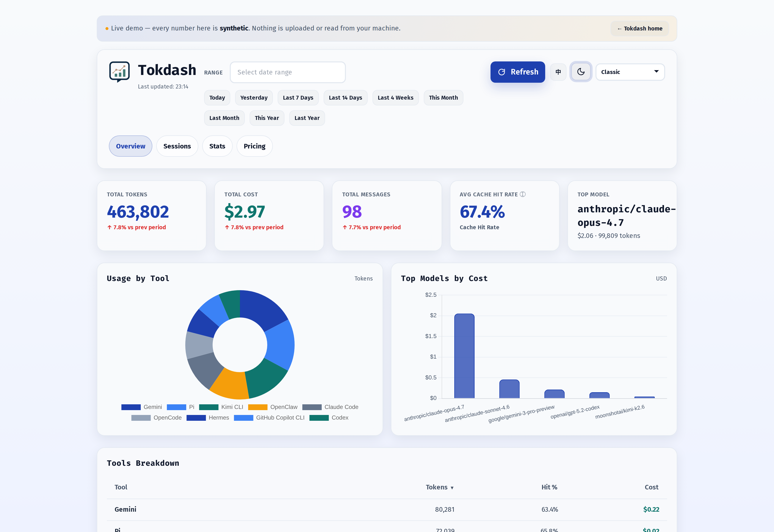774x532 pixels.
Task: Click the anthropic/claude-sonnet-4.6 bar
Action: (x=509, y=389)
